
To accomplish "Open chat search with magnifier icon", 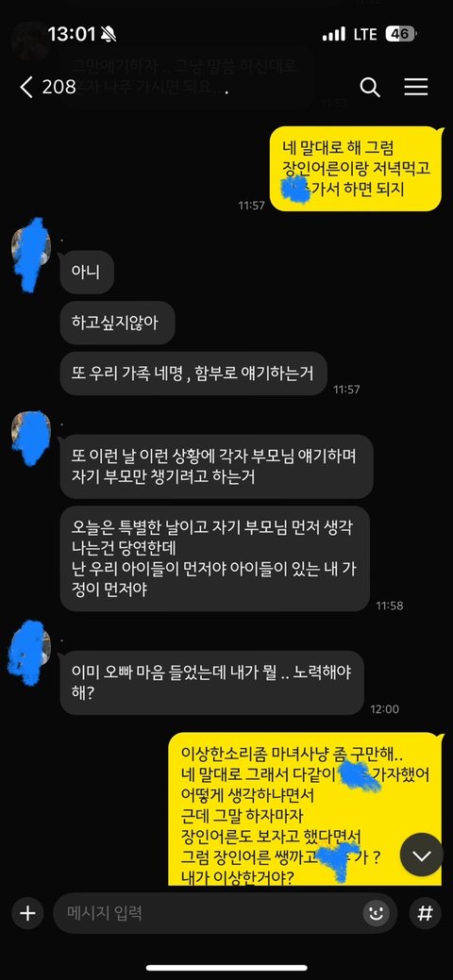I will point(370,88).
